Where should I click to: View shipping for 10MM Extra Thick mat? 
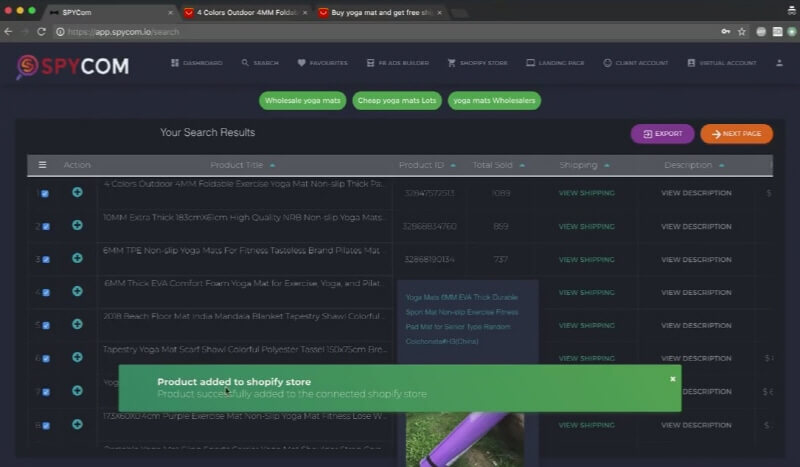click(587, 227)
